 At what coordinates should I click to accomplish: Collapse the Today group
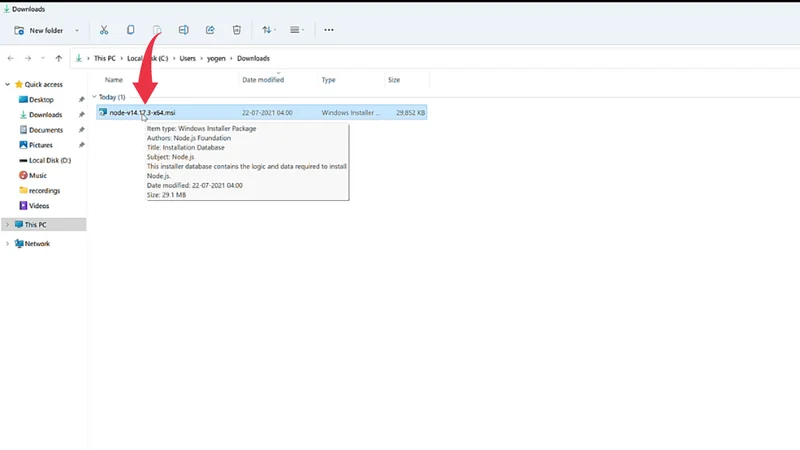[x=94, y=97]
